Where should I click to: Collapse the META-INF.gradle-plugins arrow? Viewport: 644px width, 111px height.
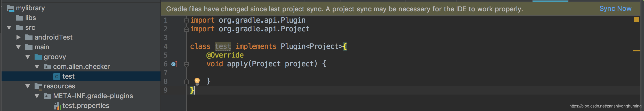coord(37,96)
